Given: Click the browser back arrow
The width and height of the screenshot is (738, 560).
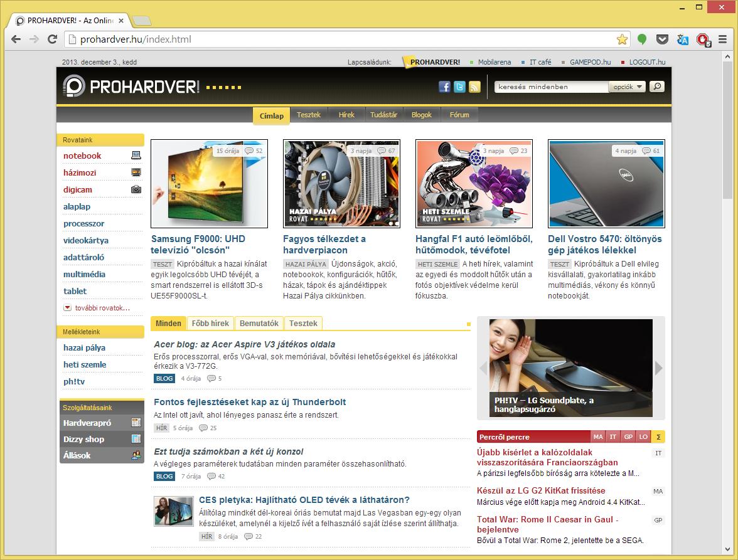Looking at the screenshot, I should point(16,39).
